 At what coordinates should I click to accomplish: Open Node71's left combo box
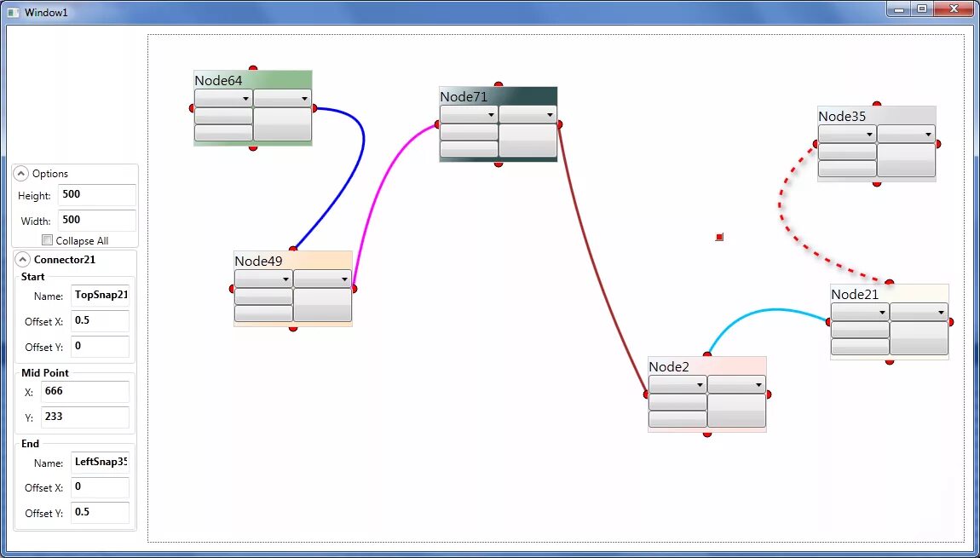pos(469,114)
